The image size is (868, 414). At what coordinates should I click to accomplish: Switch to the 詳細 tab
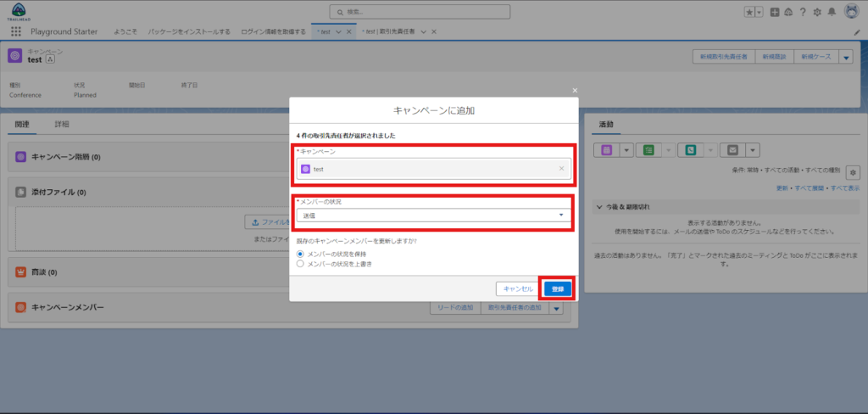pos(62,124)
